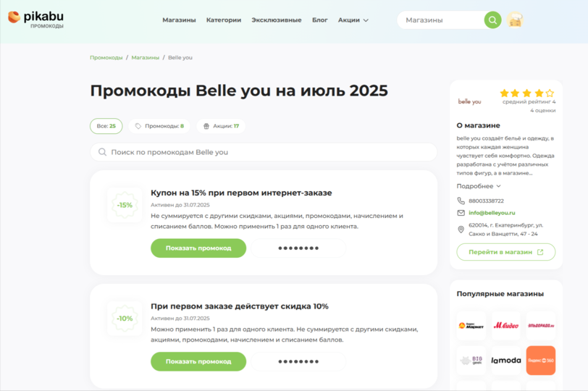This screenshot has width=588, height=391.
Task: Open the Блог menu item
Action: [320, 20]
